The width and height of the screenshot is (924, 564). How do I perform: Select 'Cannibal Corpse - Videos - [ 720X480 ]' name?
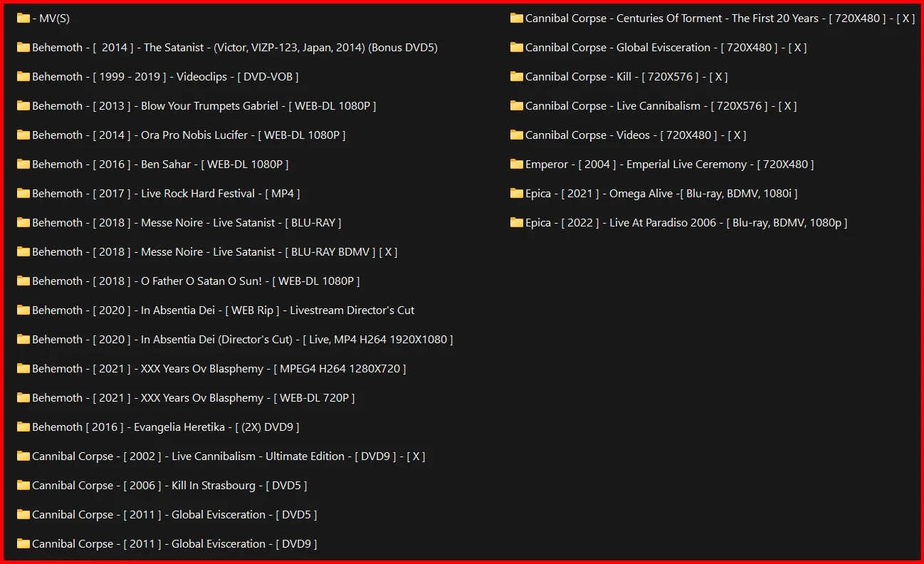(636, 135)
